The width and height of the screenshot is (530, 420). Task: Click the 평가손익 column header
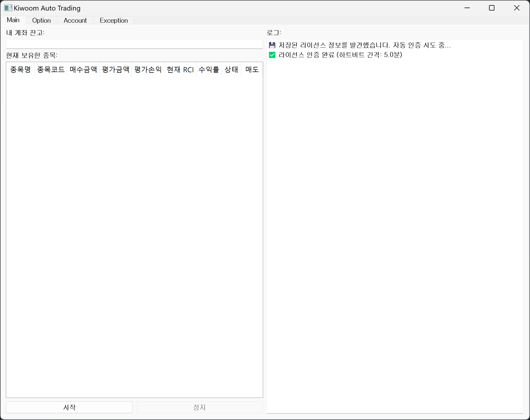point(148,70)
